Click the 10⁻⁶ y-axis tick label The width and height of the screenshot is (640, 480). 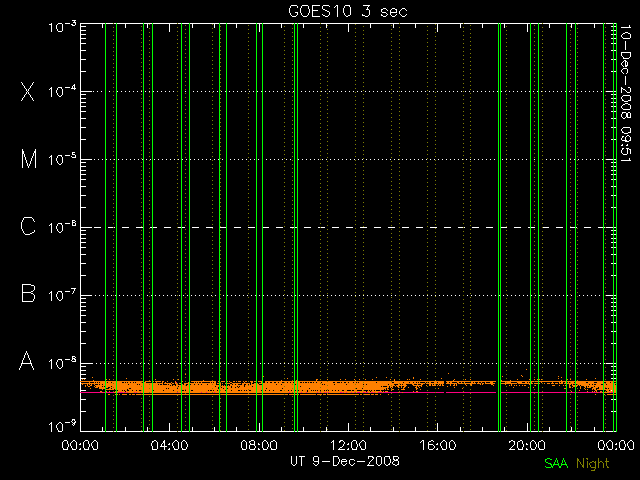click(x=62, y=227)
